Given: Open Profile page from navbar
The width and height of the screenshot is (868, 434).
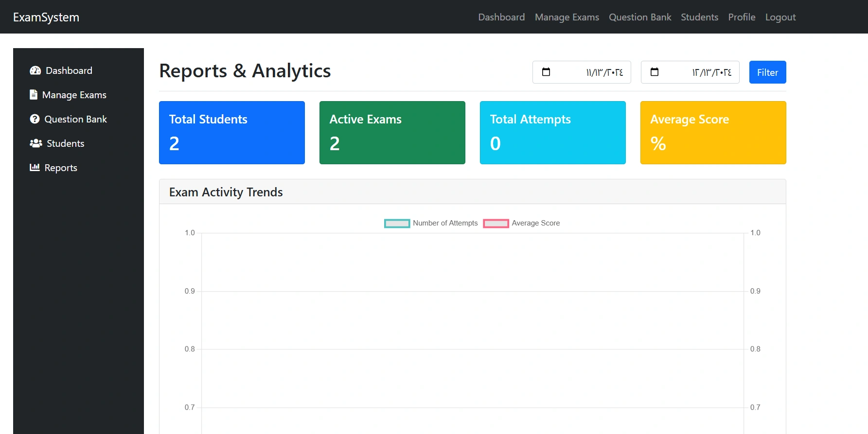Looking at the screenshot, I should [x=742, y=17].
